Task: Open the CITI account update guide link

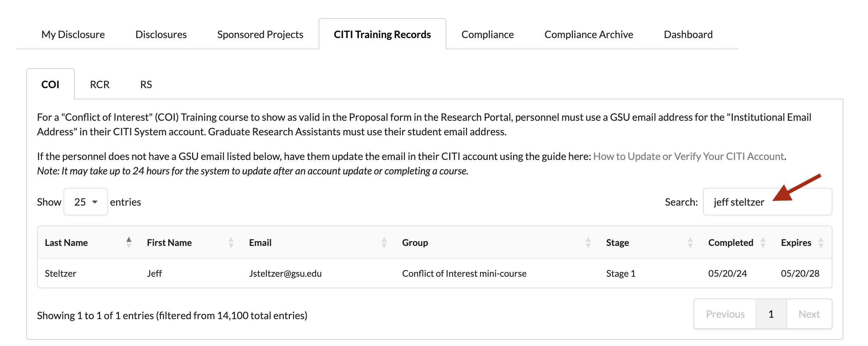Action: 688,156
